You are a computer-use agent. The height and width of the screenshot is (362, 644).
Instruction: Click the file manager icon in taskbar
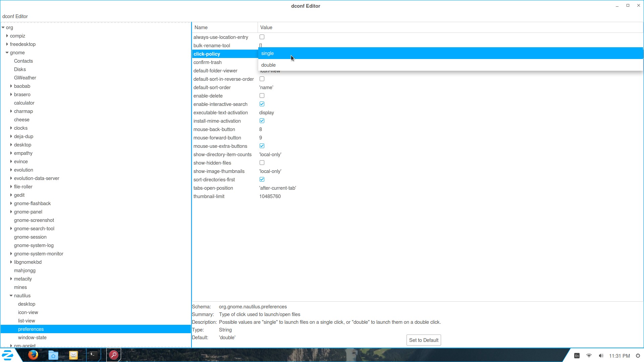(x=53, y=355)
